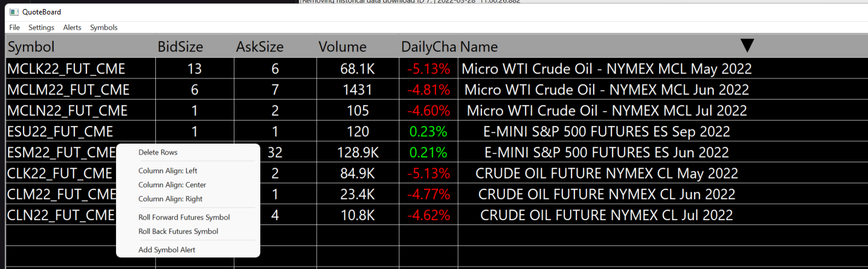This screenshot has width=868, height=269.
Task: Click the Volume column header
Action: pyautogui.click(x=342, y=47)
